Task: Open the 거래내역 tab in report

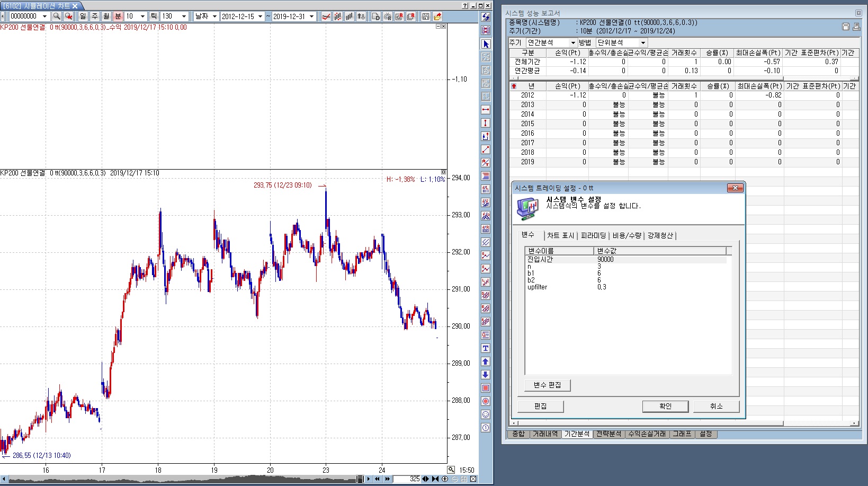Action: [x=545, y=434]
